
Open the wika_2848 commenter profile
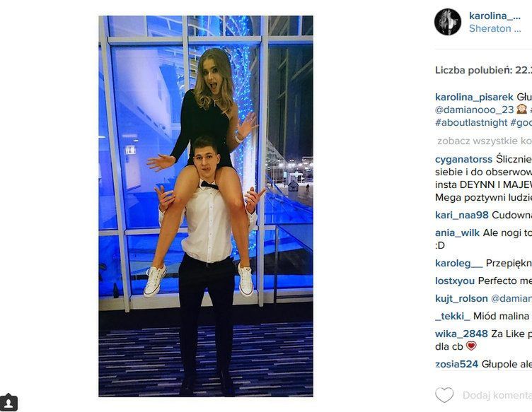tap(461, 334)
